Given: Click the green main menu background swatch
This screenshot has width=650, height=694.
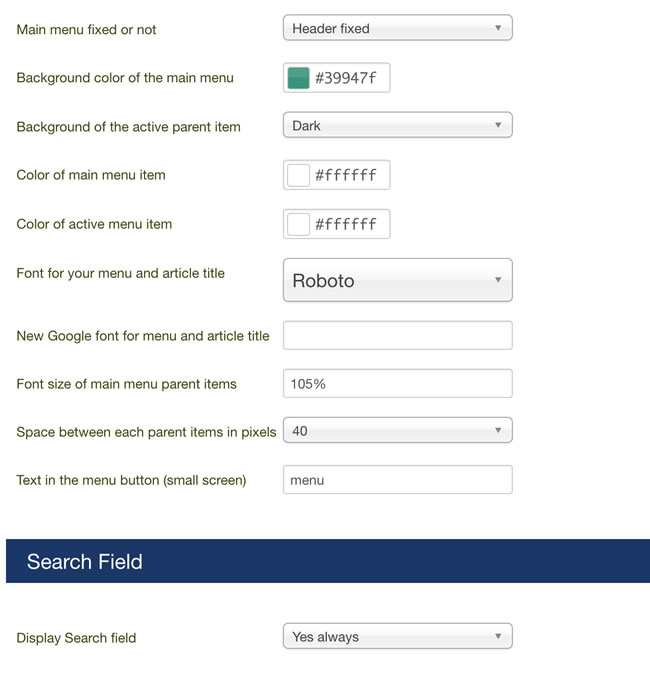Looking at the screenshot, I should [298, 78].
